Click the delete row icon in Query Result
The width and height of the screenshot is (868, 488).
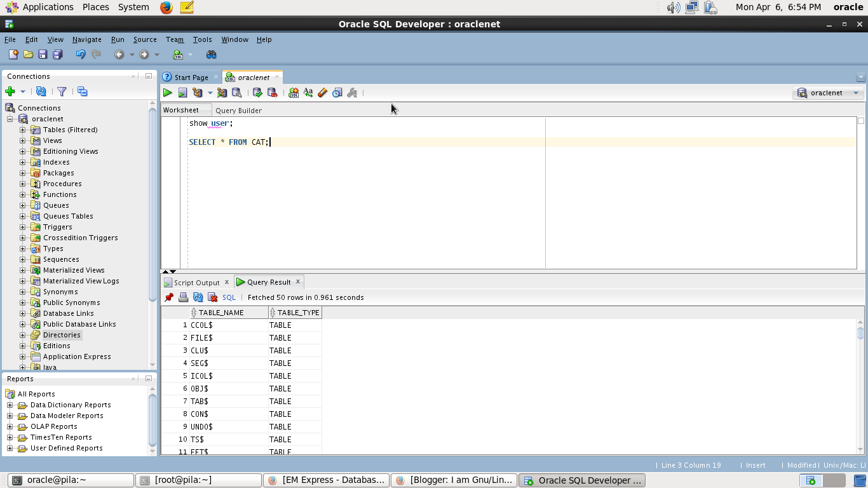pyautogui.click(x=213, y=297)
